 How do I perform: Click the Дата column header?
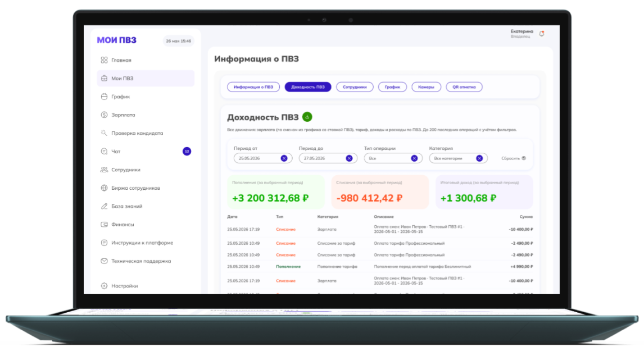(x=233, y=217)
